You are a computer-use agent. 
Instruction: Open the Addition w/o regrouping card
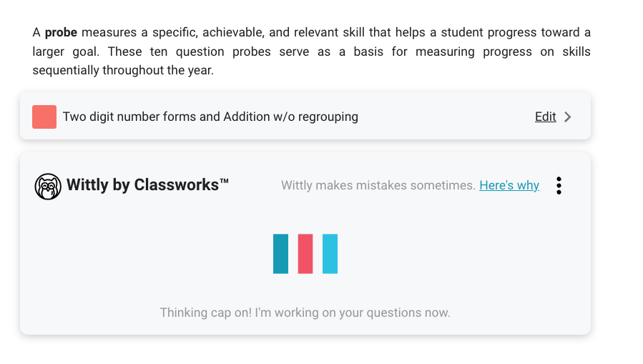[305, 116]
